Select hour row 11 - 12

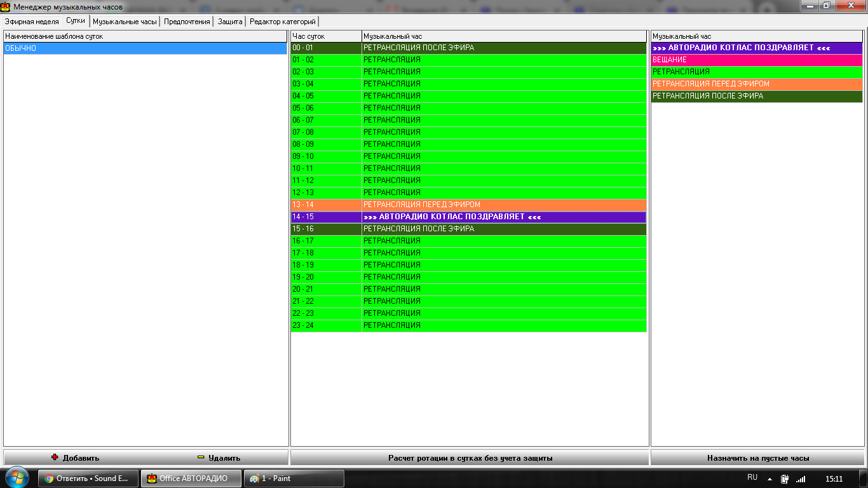pyautogui.click(x=468, y=181)
